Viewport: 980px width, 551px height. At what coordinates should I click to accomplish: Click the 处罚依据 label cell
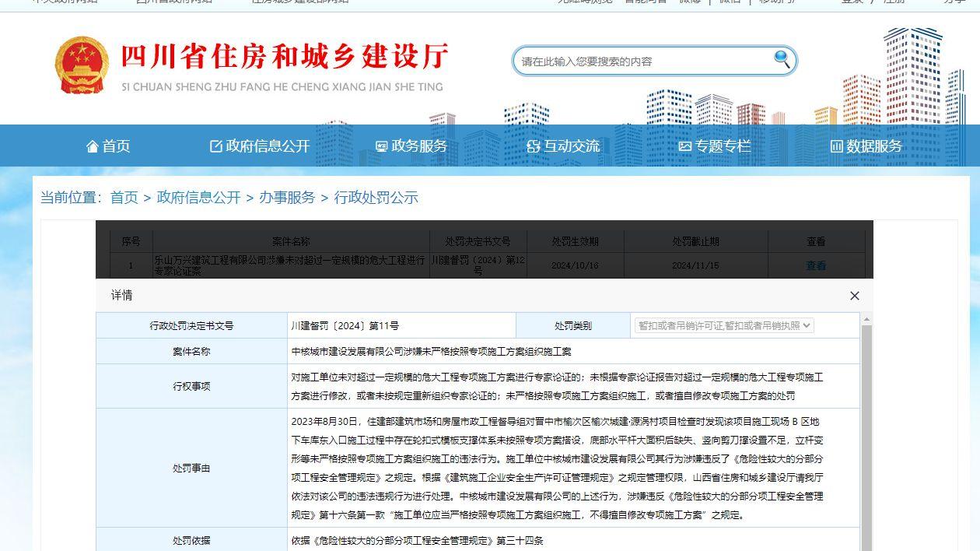[191, 540]
